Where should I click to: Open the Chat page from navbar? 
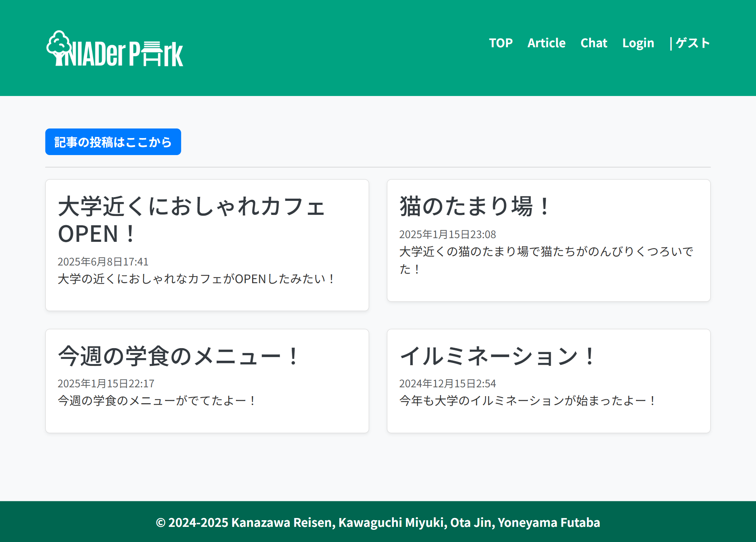coord(594,43)
